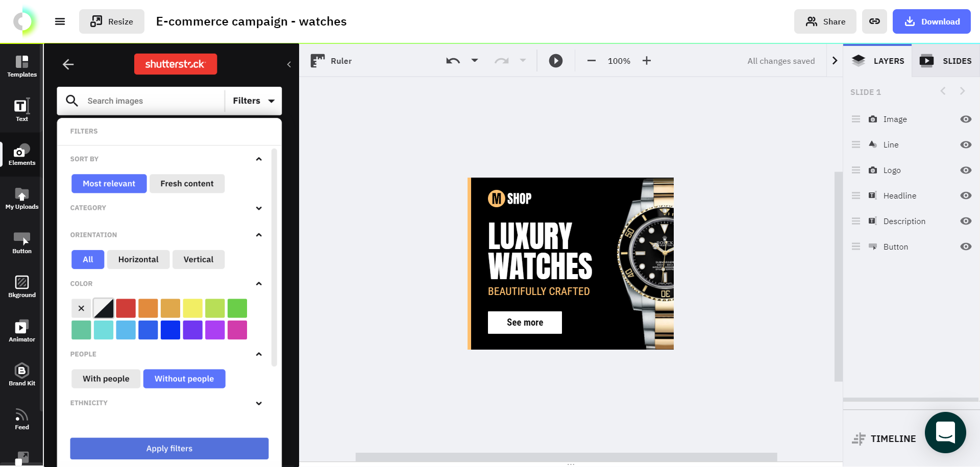Open the Animator panel
The height and width of the screenshot is (467, 980).
pyautogui.click(x=21, y=331)
